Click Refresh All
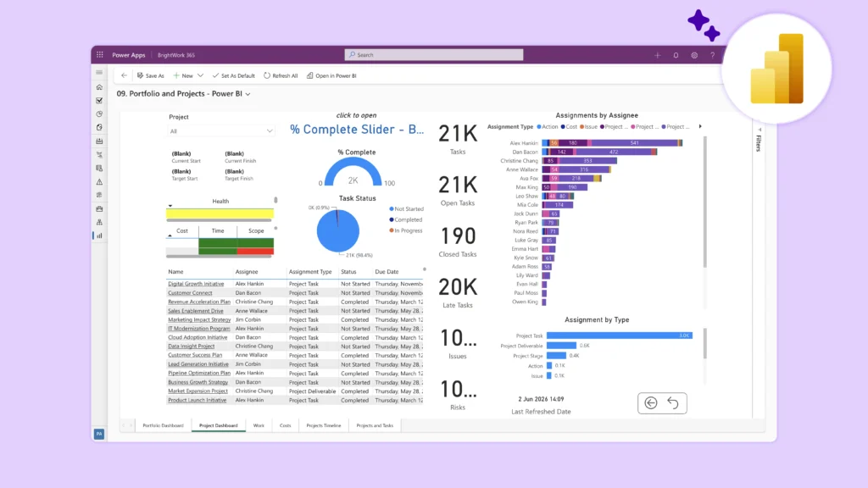The image size is (868, 488). (x=281, y=75)
